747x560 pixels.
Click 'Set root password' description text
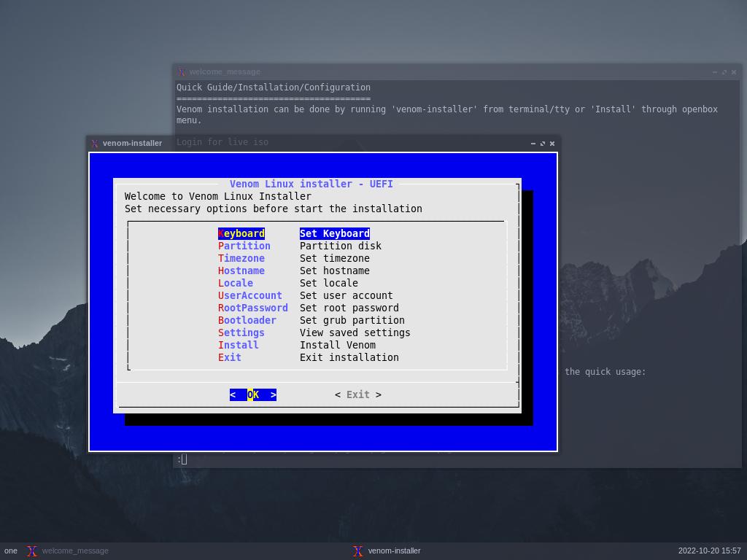pyautogui.click(x=349, y=308)
